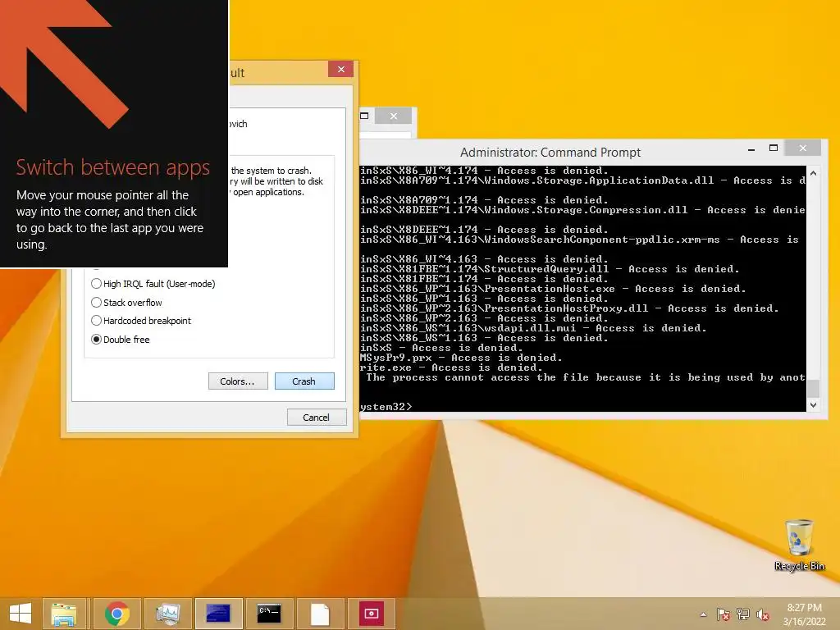Open the red screen recorder taskbar icon

click(372, 614)
